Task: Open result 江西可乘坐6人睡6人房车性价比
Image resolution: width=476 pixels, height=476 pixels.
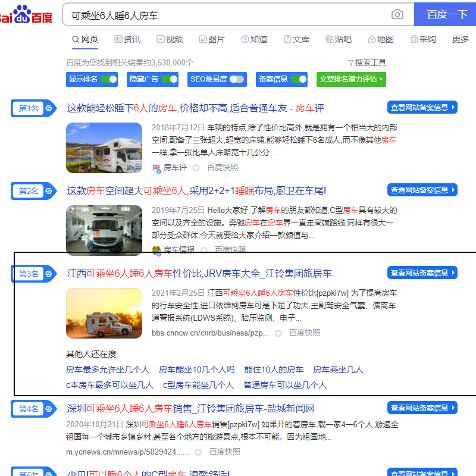Action: (199, 274)
